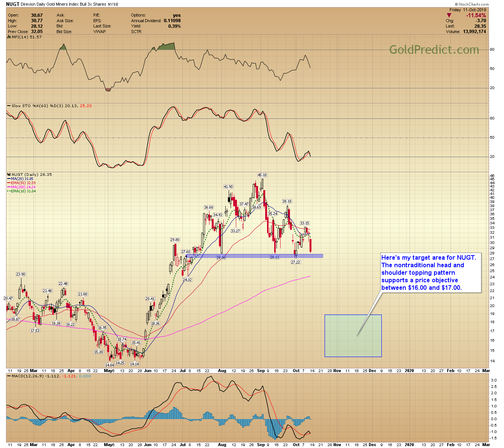Image resolution: width=504 pixels, height=448 pixels.
Task: Click the 20.47 price label
Action: 8,298
